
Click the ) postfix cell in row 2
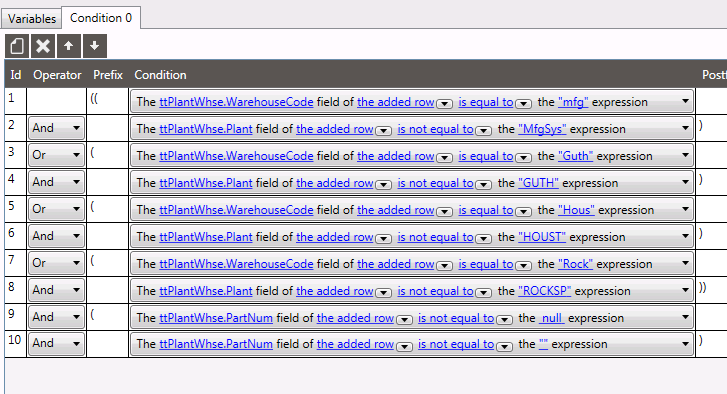tap(711, 128)
